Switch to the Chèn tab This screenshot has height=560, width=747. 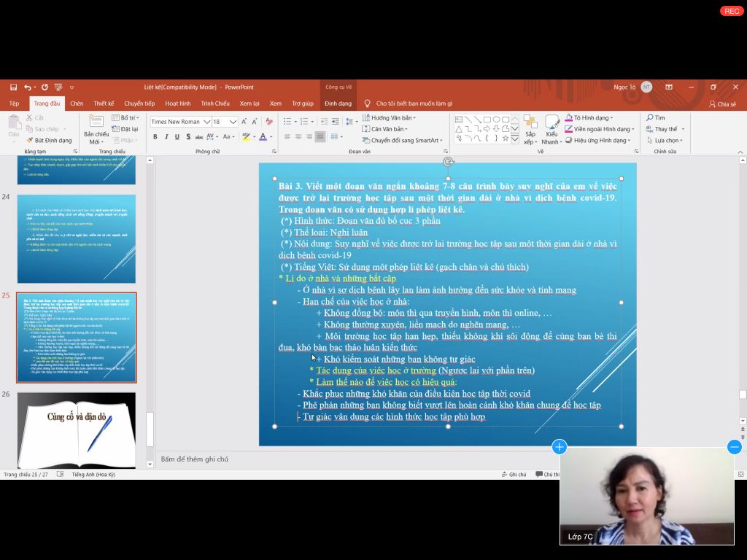[x=77, y=104]
